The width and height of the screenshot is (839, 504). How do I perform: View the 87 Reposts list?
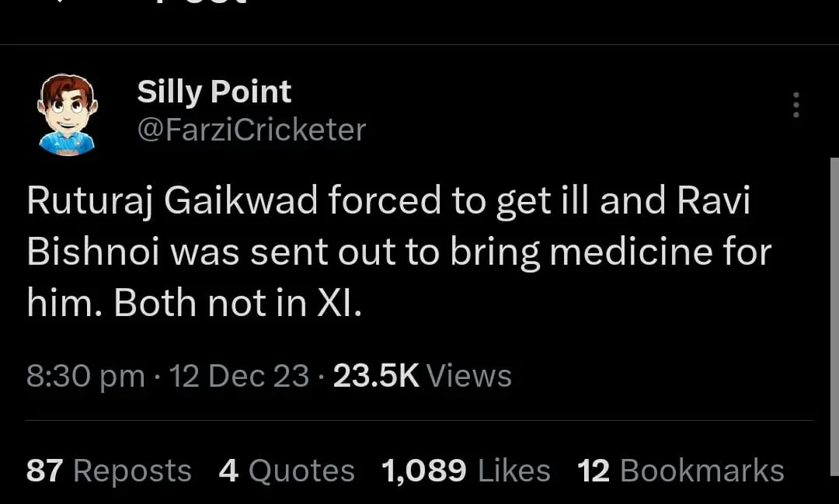[x=109, y=471]
